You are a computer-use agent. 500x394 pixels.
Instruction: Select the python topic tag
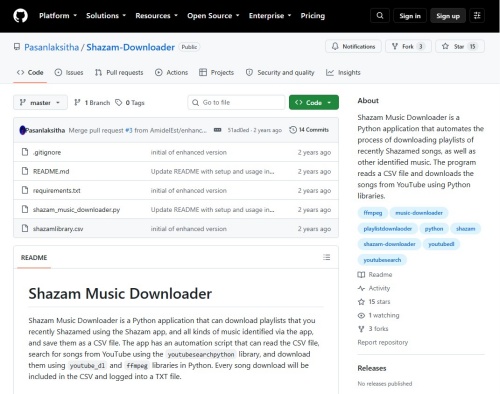pyautogui.click(x=434, y=228)
